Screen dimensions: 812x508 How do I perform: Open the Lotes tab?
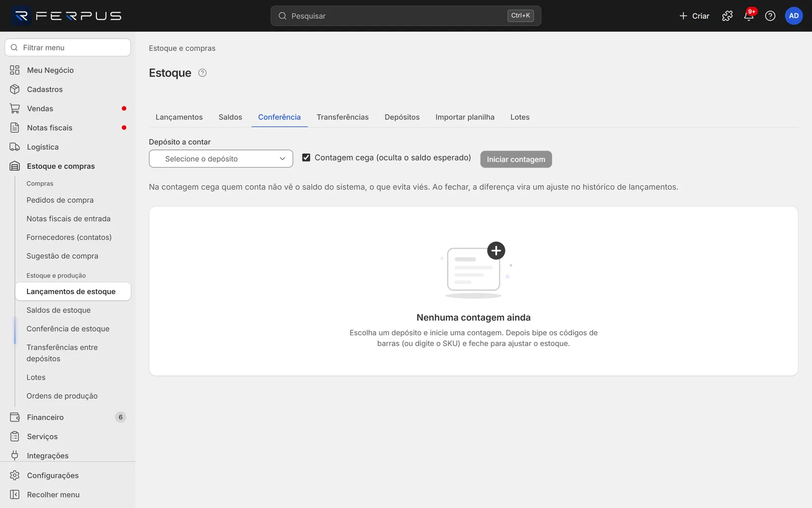[520, 117]
